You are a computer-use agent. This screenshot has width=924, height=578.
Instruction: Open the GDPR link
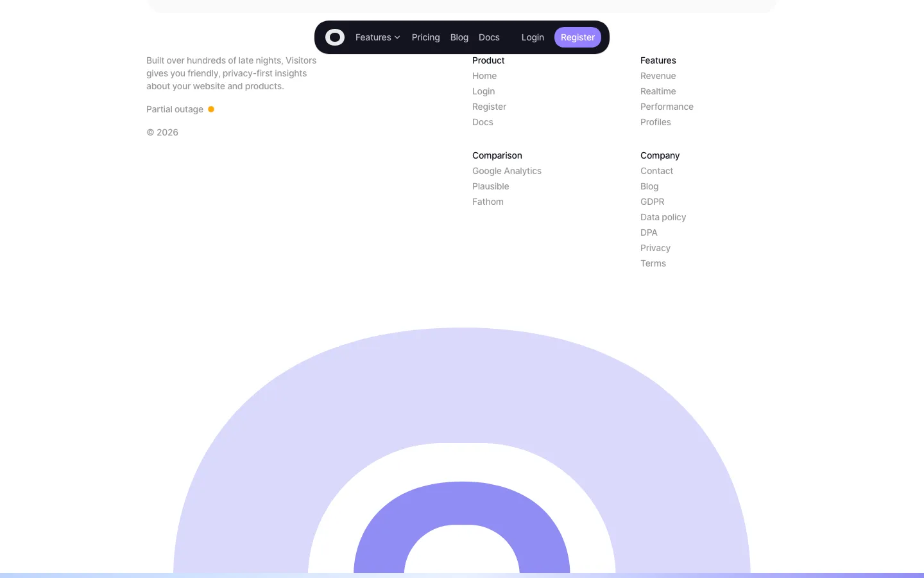pos(653,202)
